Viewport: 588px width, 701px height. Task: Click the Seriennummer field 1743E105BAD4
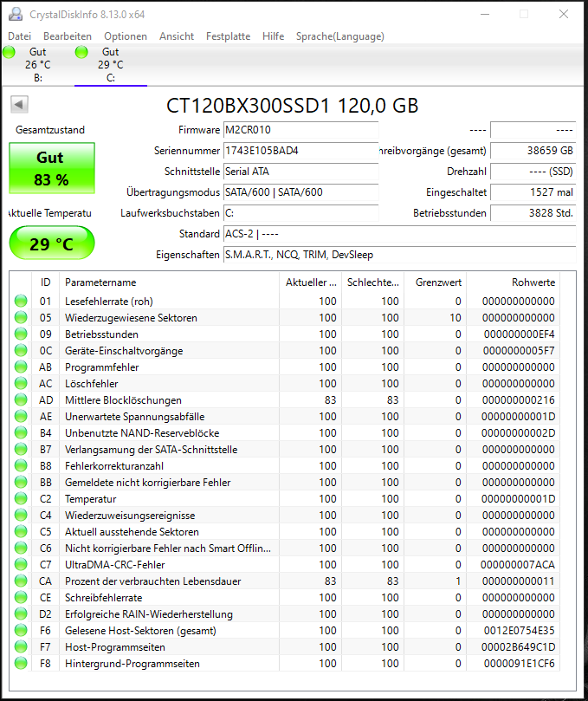click(300, 151)
